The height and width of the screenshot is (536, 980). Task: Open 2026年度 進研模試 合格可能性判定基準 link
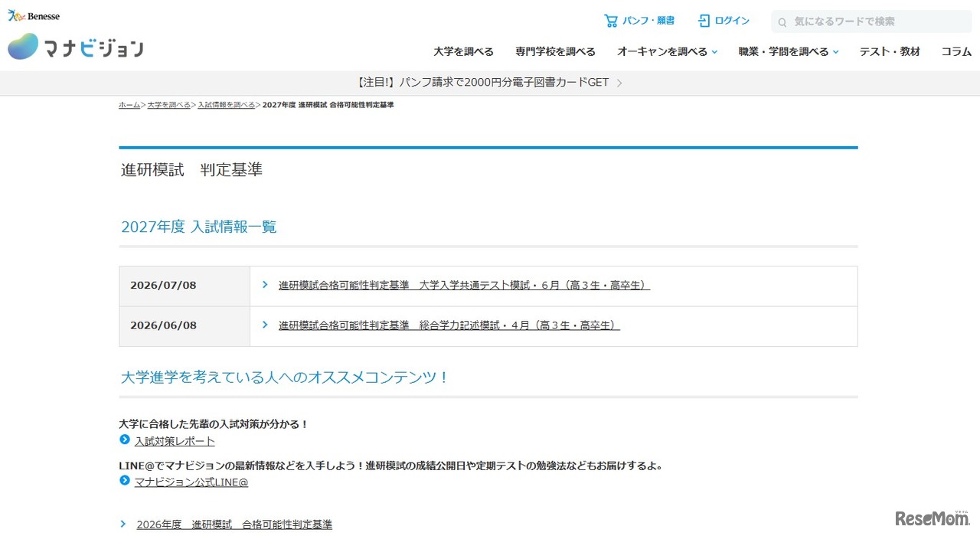tap(234, 525)
